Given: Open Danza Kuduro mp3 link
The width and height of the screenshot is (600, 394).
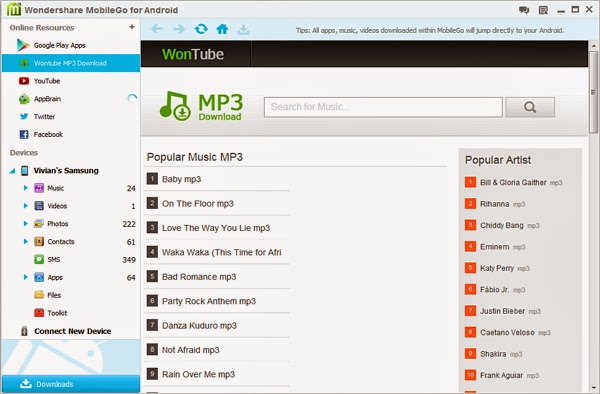Looking at the screenshot, I should coord(199,326).
